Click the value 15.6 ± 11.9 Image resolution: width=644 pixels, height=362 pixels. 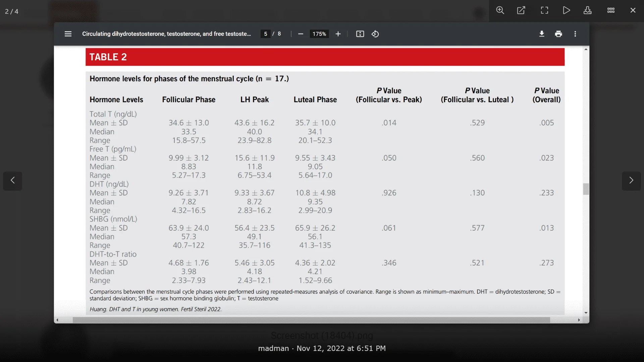coord(255,158)
